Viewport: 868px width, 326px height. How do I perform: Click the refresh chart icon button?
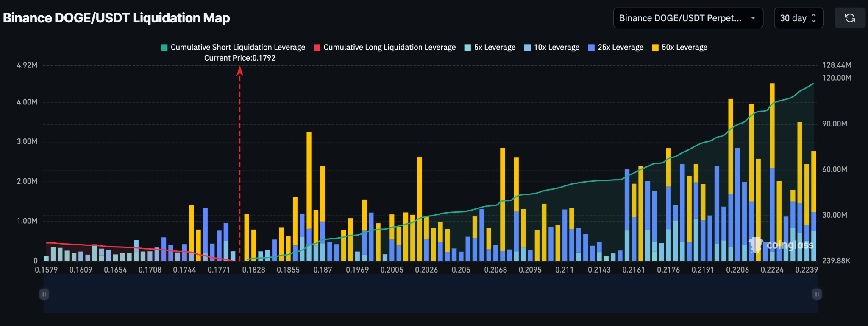pos(850,18)
